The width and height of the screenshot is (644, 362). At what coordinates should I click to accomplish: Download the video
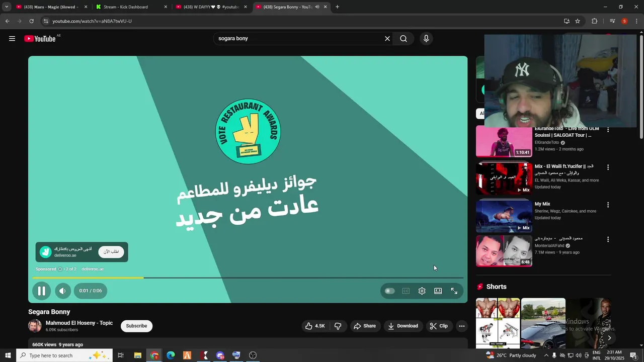(403, 326)
